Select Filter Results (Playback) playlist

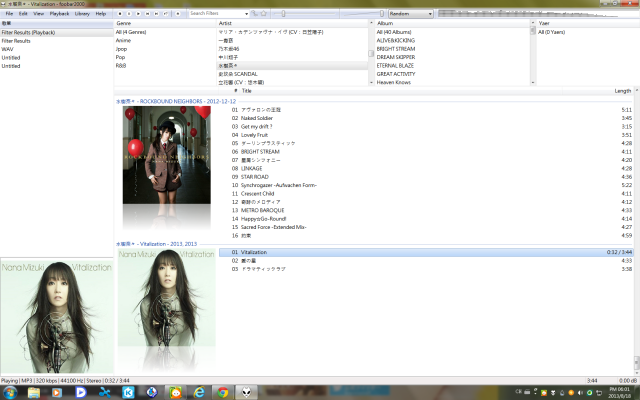(x=56, y=32)
